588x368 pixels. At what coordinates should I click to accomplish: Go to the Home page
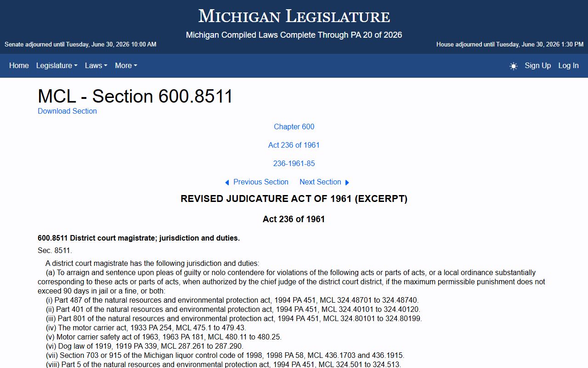(x=19, y=65)
